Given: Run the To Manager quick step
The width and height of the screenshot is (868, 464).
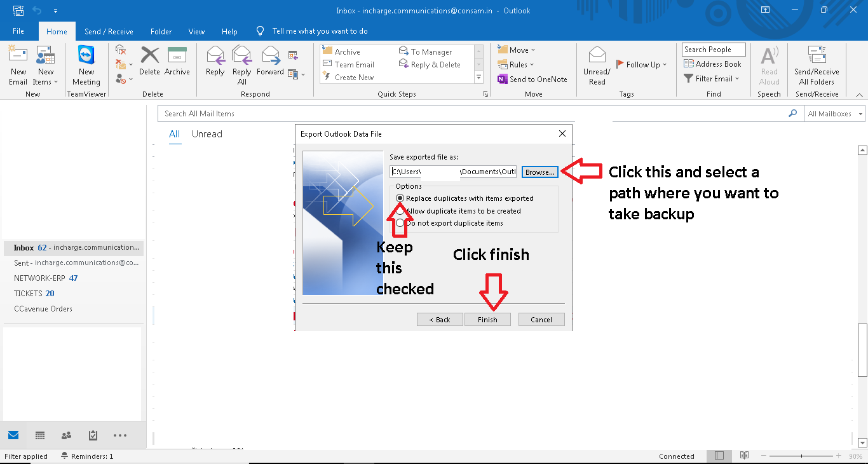Looking at the screenshot, I should point(425,51).
